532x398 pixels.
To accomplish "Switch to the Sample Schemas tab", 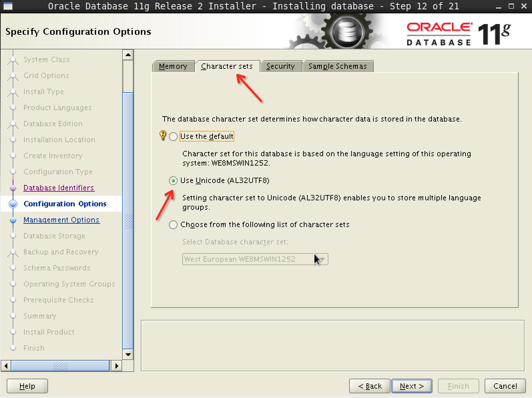I will pyautogui.click(x=337, y=66).
